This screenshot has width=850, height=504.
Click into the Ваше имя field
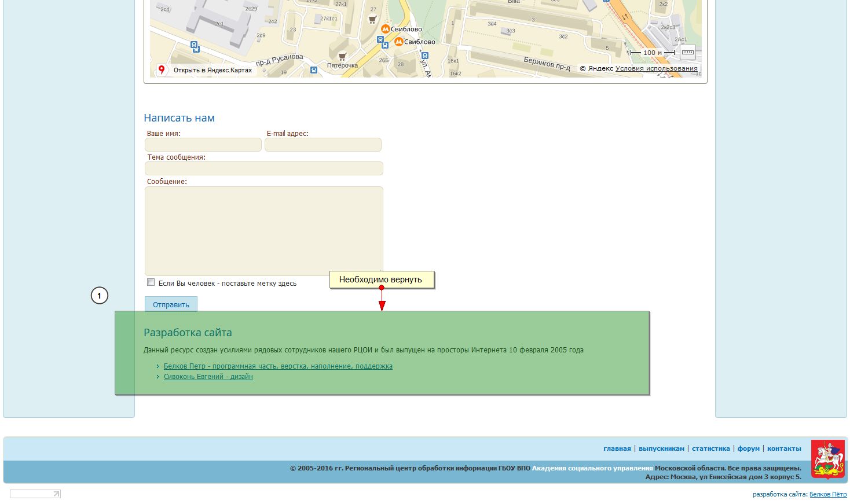tap(203, 145)
